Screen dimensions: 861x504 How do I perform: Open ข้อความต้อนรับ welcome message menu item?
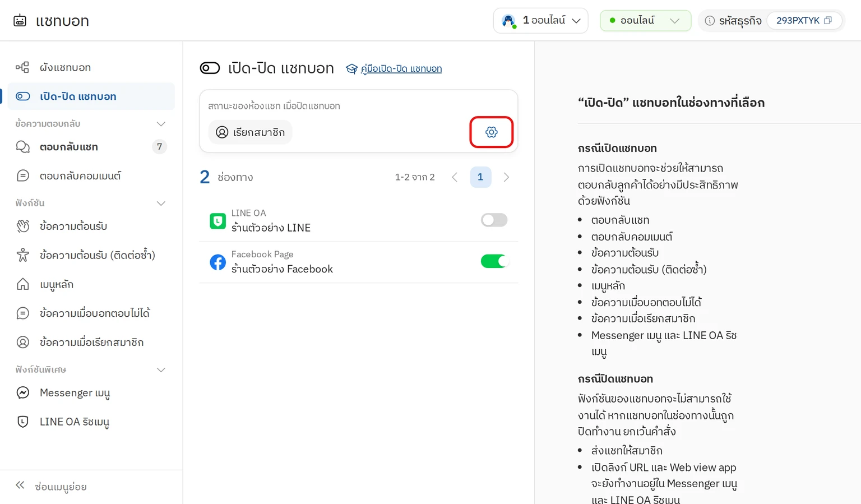pyautogui.click(x=91, y=226)
